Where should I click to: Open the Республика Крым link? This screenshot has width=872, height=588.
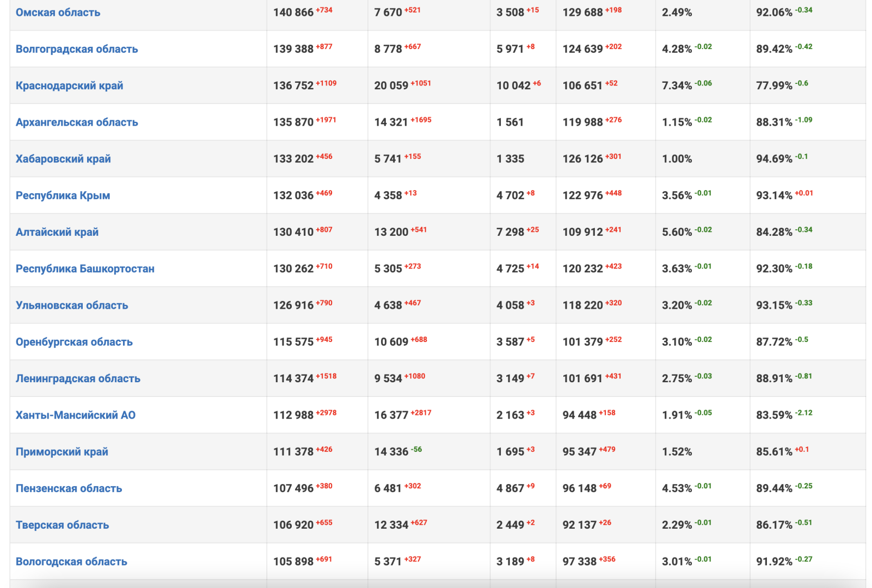(x=63, y=195)
